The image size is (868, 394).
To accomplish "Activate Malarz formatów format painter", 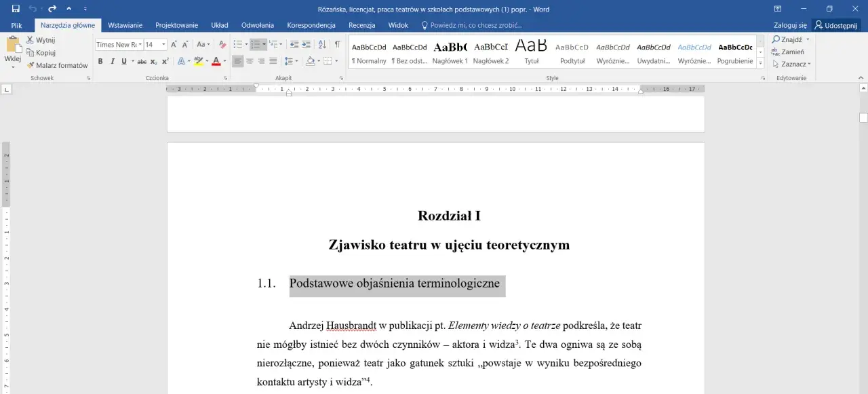I will click(x=57, y=65).
